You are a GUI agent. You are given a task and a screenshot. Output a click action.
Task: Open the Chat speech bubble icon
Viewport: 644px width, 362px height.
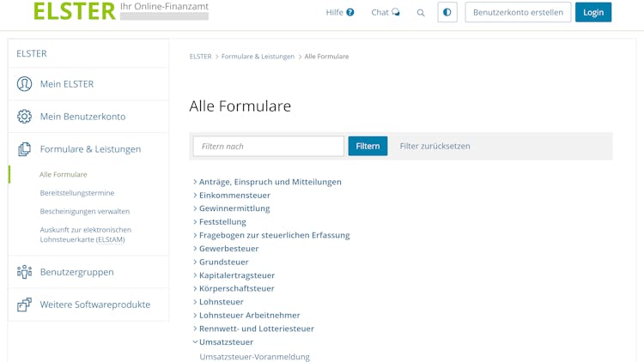(x=396, y=12)
